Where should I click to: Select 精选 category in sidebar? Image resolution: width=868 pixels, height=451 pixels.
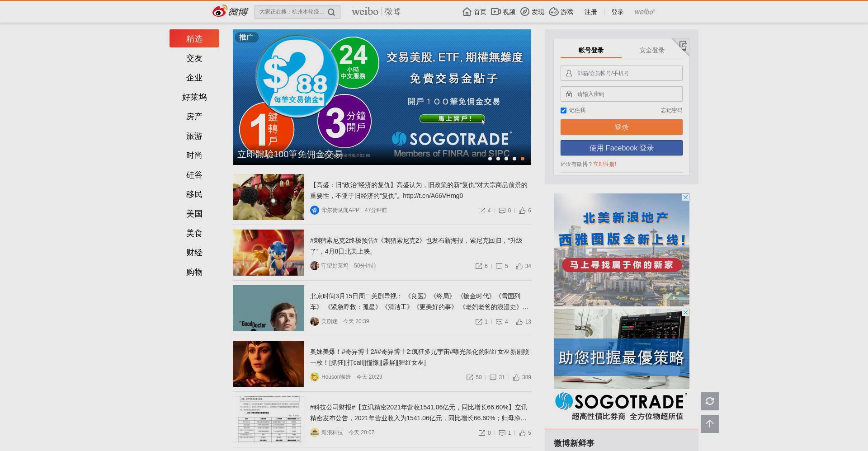point(194,38)
